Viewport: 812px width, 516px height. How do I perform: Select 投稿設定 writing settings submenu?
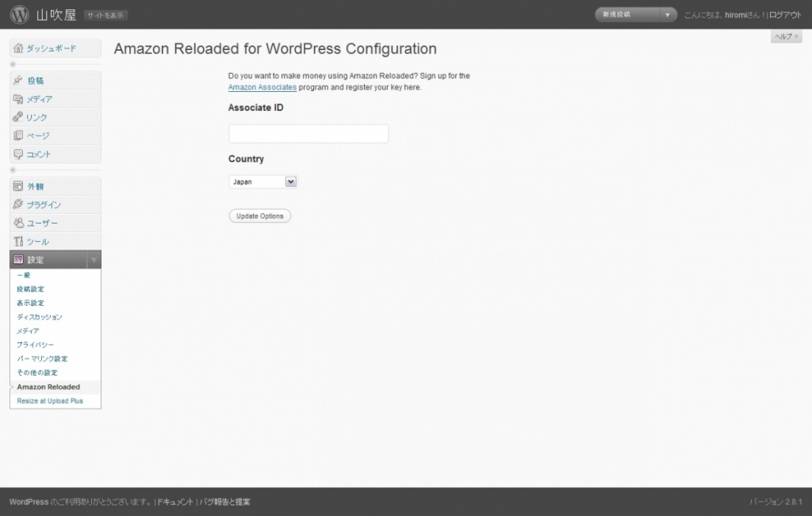[x=31, y=289]
